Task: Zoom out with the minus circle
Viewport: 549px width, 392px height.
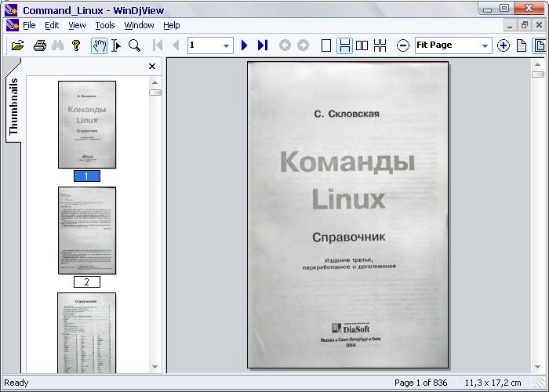Action: 403,45
